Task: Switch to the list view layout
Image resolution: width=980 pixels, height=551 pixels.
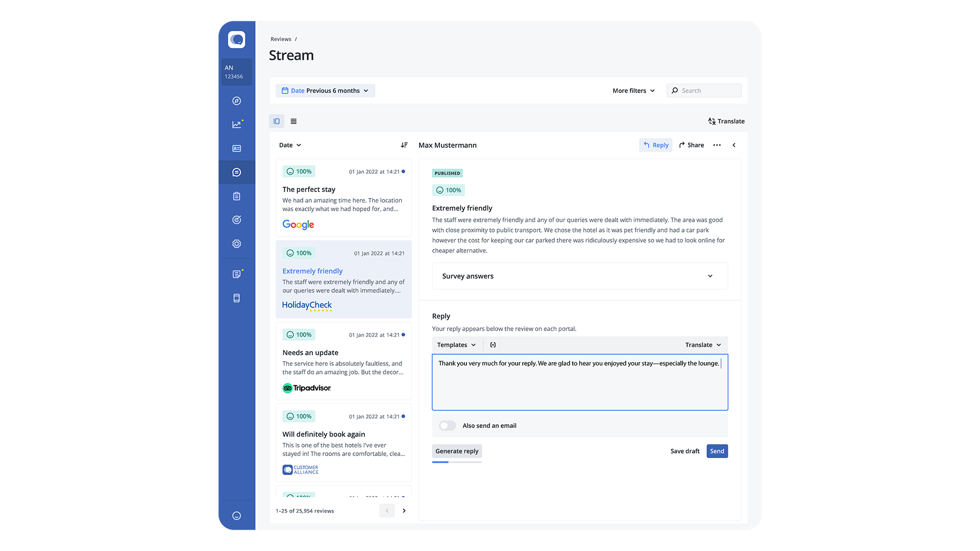Action: tap(293, 121)
